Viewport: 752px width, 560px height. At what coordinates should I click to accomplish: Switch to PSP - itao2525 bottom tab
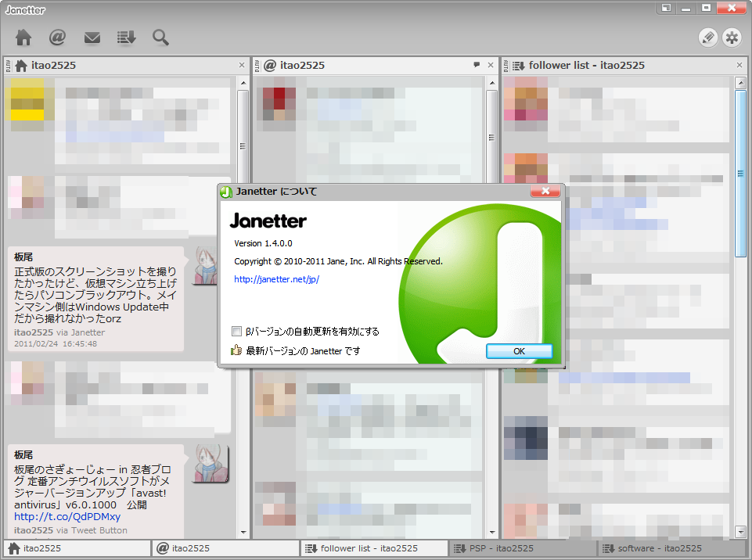click(x=523, y=548)
